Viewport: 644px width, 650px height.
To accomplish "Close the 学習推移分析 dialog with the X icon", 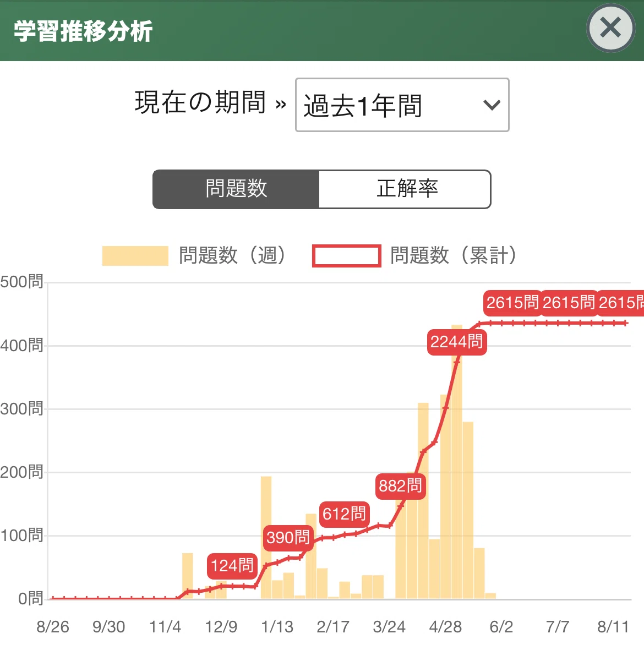I will 610,28.
